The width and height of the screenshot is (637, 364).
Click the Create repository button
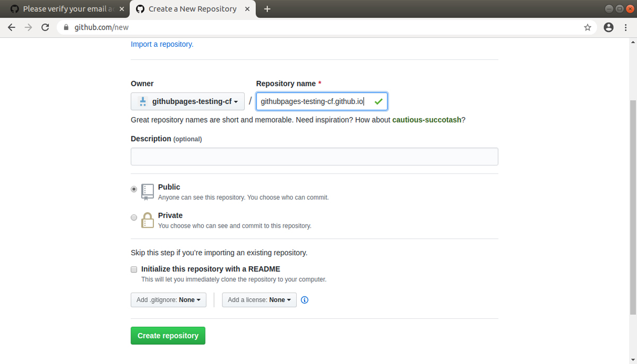pos(168,335)
